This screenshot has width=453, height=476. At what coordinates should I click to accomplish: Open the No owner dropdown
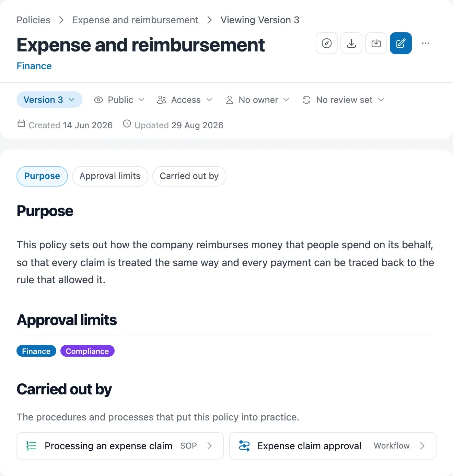(257, 100)
